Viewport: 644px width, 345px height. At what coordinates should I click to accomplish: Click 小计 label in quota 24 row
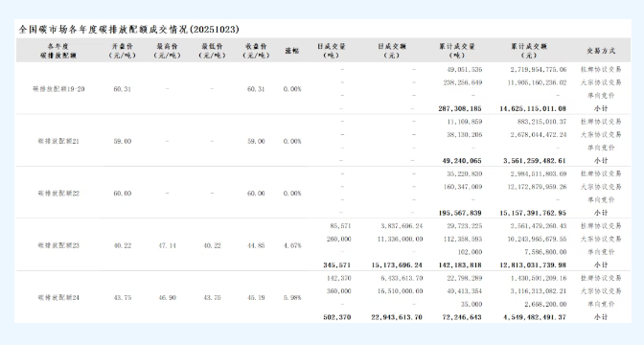[601, 317]
